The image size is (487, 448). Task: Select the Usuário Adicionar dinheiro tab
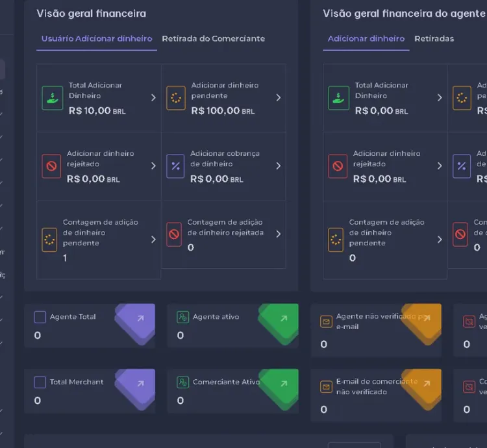[97, 39]
